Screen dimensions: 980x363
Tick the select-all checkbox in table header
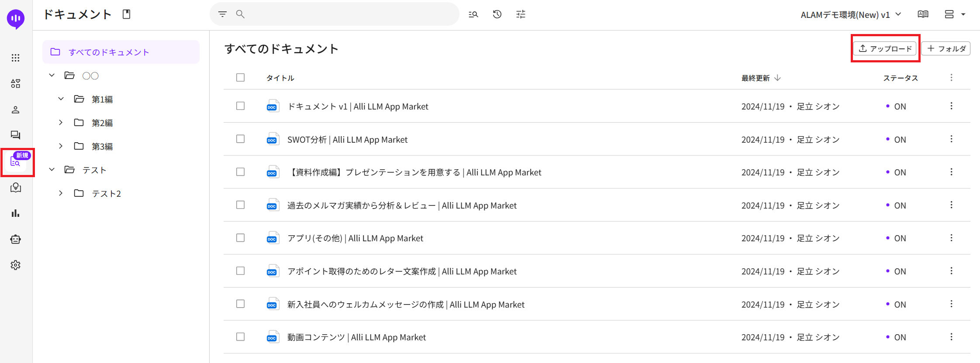point(240,78)
